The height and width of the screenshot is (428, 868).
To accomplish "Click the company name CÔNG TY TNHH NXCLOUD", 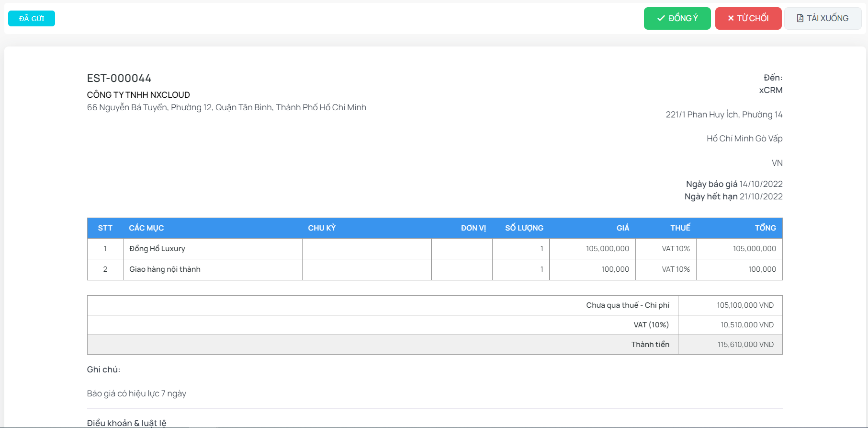I will pyautogui.click(x=138, y=95).
